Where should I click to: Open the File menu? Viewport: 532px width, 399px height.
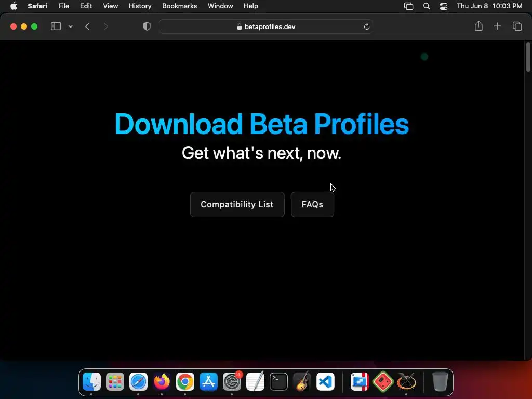coord(64,6)
